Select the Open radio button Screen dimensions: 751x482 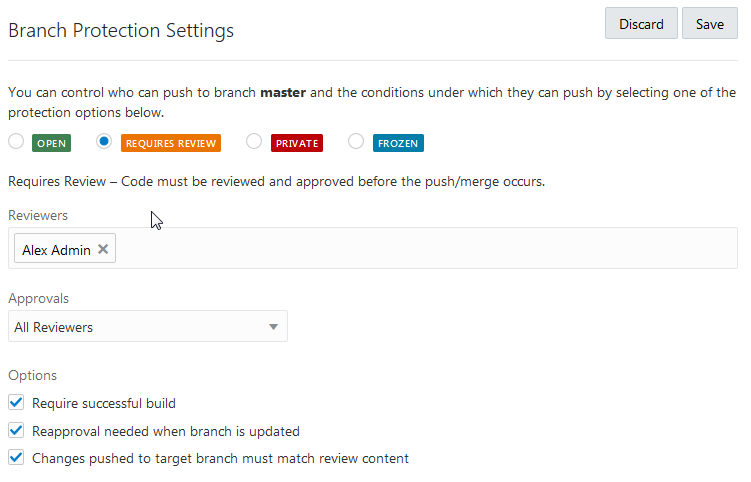point(16,142)
